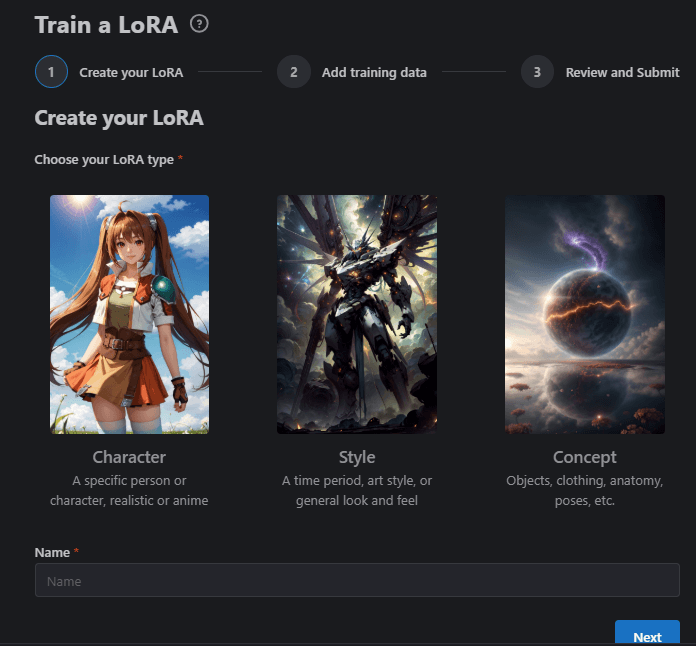Click the Style type label

point(357,457)
